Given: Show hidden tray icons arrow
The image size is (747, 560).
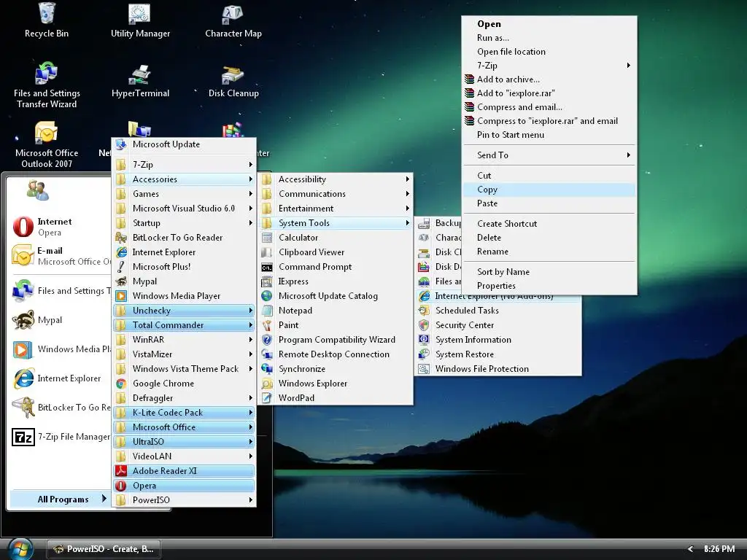Looking at the screenshot, I should point(690,549).
